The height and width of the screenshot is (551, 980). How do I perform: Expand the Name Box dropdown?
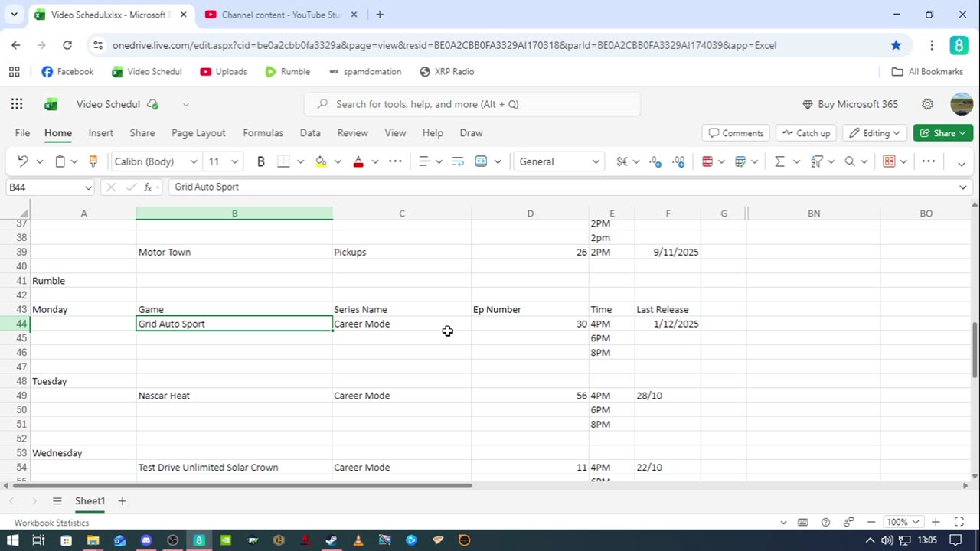[x=88, y=187]
